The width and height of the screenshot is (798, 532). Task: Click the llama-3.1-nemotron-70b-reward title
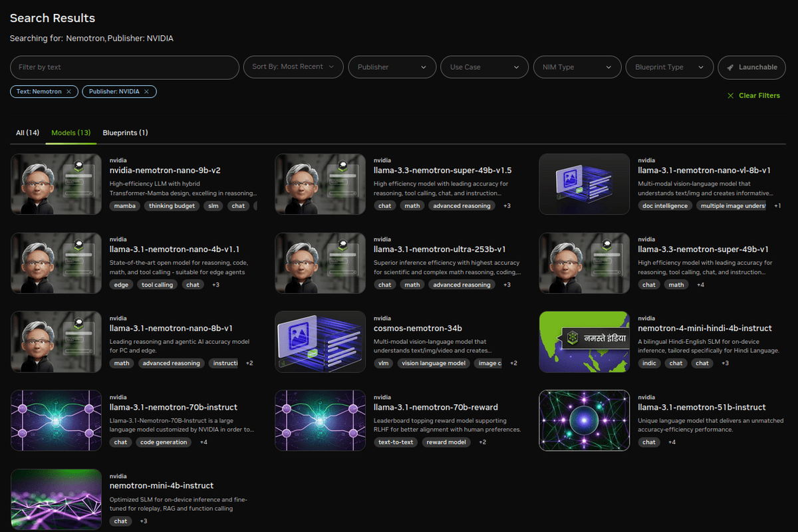coord(436,407)
